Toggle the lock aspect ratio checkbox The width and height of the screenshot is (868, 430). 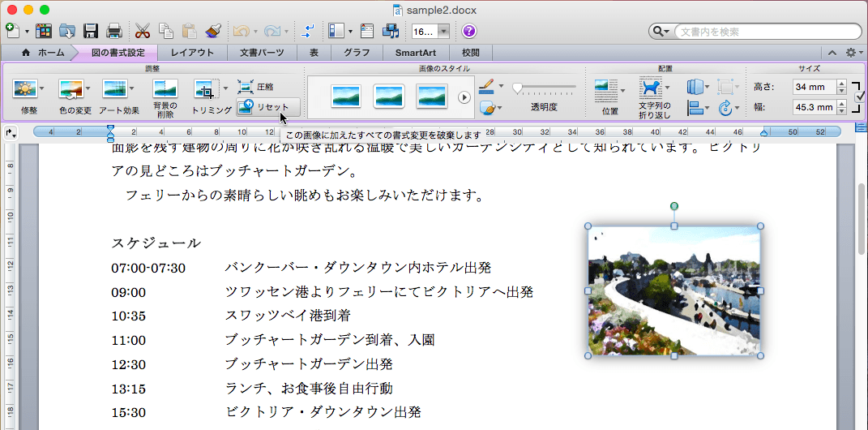click(x=860, y=97)
